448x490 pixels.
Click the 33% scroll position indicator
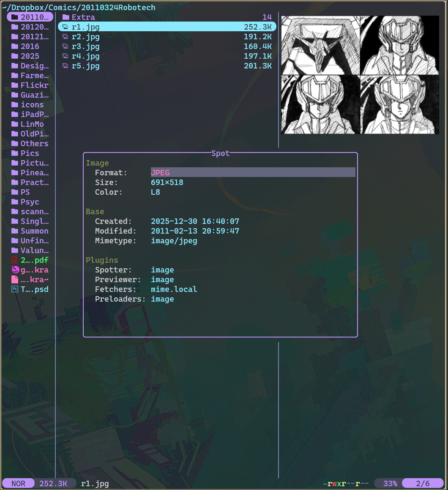coord(390,484)
